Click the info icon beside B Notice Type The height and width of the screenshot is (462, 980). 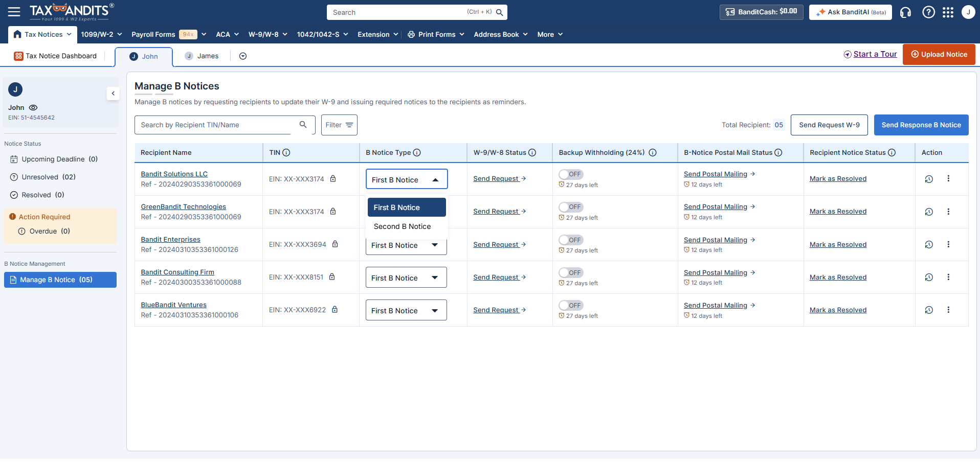(x=417, y=153)
